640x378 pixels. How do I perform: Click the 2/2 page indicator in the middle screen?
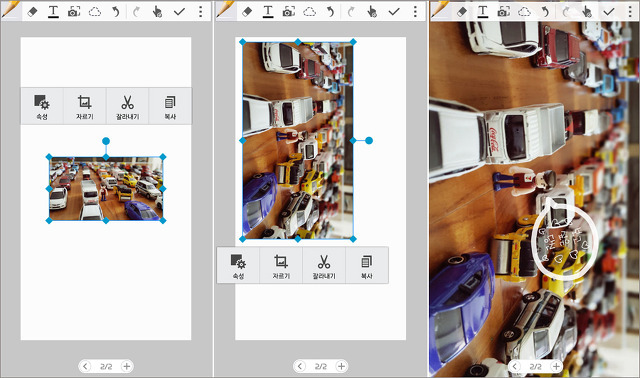[x=321, y=366]
